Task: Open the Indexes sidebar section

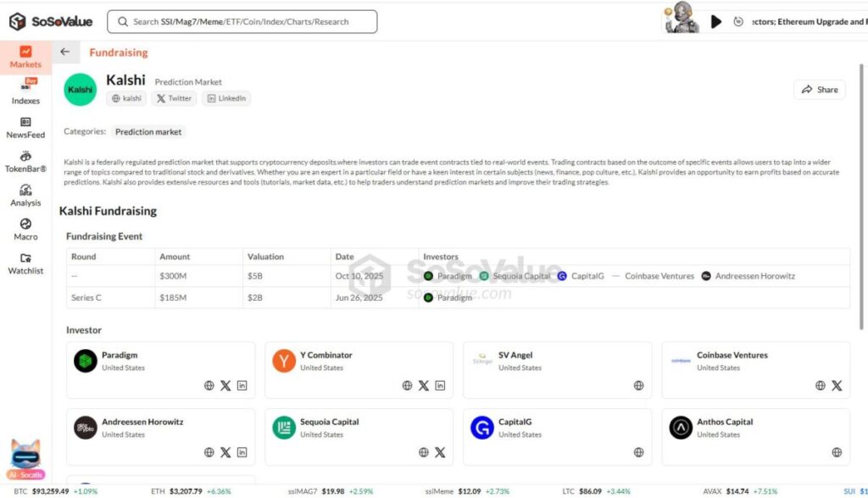Action: [25, 91]
